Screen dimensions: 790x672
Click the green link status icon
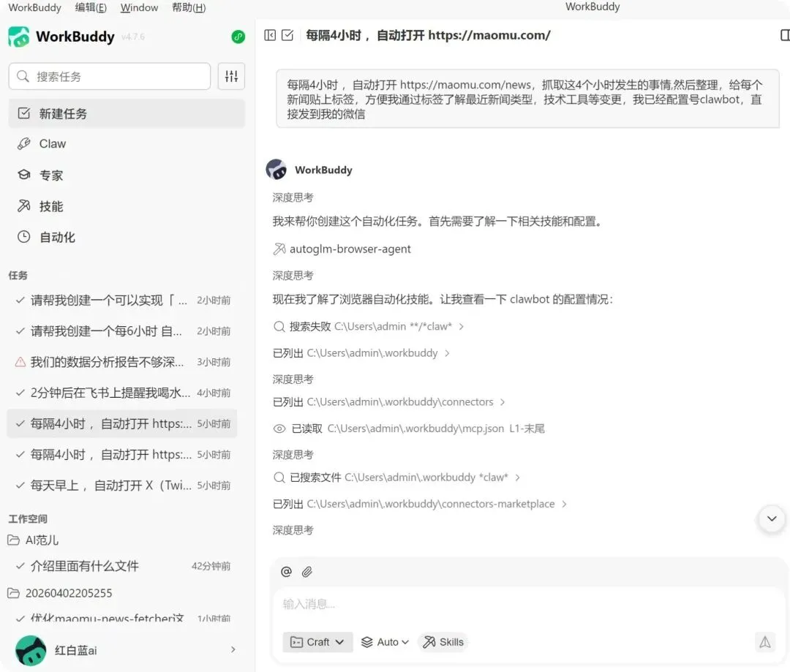tap(238, 37)
